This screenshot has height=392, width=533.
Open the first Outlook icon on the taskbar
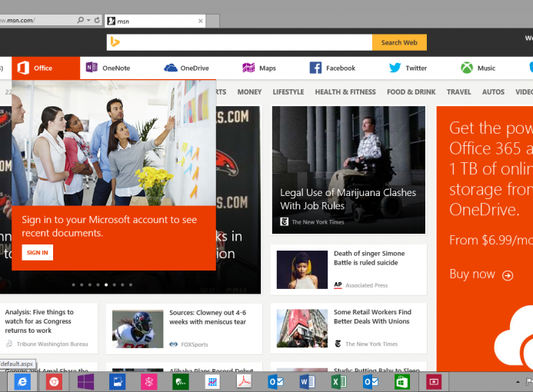point(275,382)
